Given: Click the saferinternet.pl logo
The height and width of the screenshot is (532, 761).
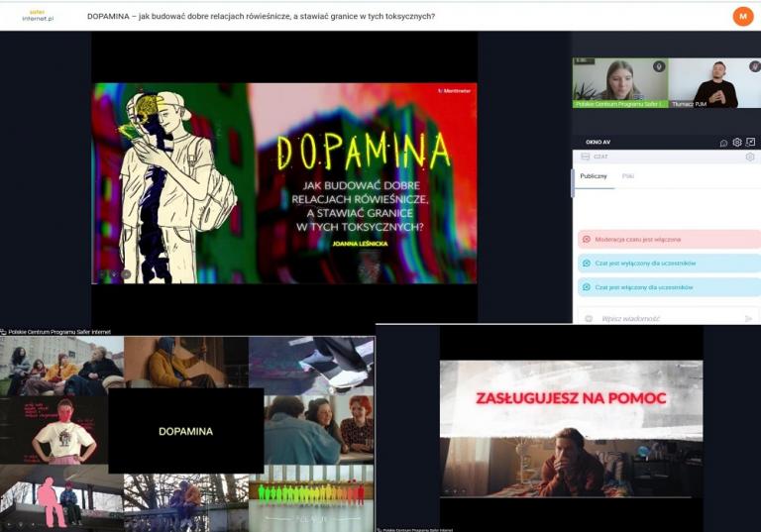Looking at the screenshot, I should tap(38, 16).
